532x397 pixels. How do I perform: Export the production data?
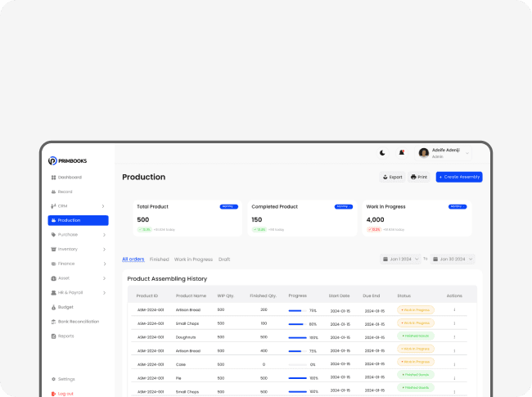(x=392, y=177)
